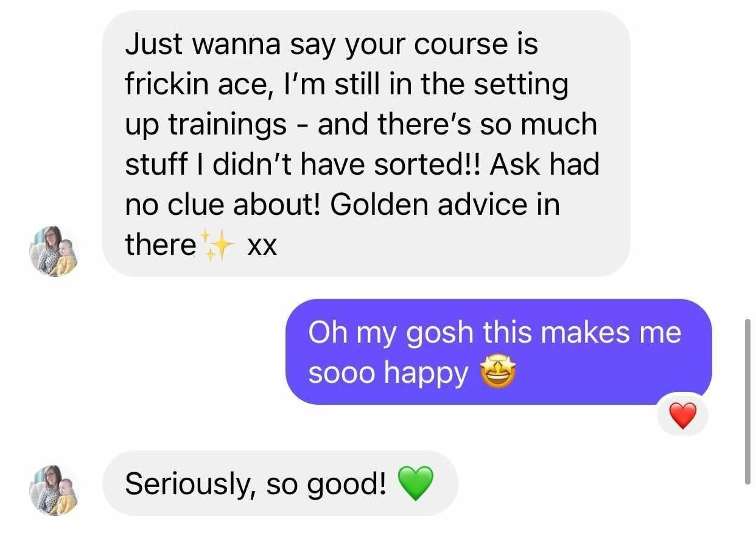Click the red heart reaction badge
Screen dimensions: 756x535
[682, 417]
